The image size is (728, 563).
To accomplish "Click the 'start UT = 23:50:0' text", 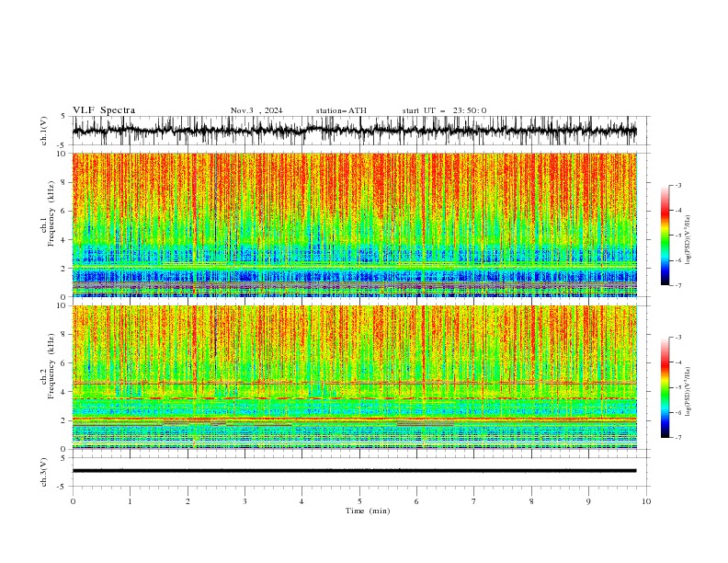I will pos(444,110).
